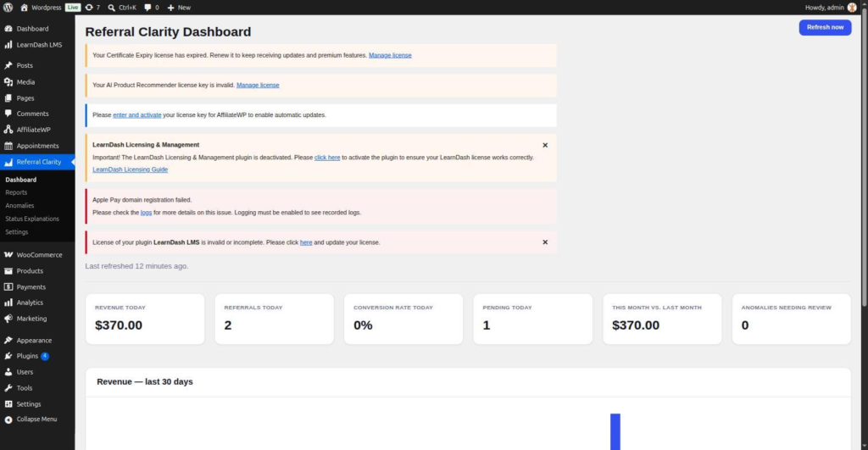Click the Users person icon
Screen dimensions: 868x450
click(8, 372)
